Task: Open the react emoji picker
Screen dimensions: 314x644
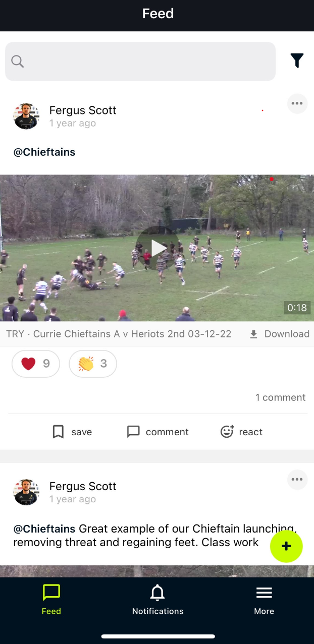Action: 241,432
